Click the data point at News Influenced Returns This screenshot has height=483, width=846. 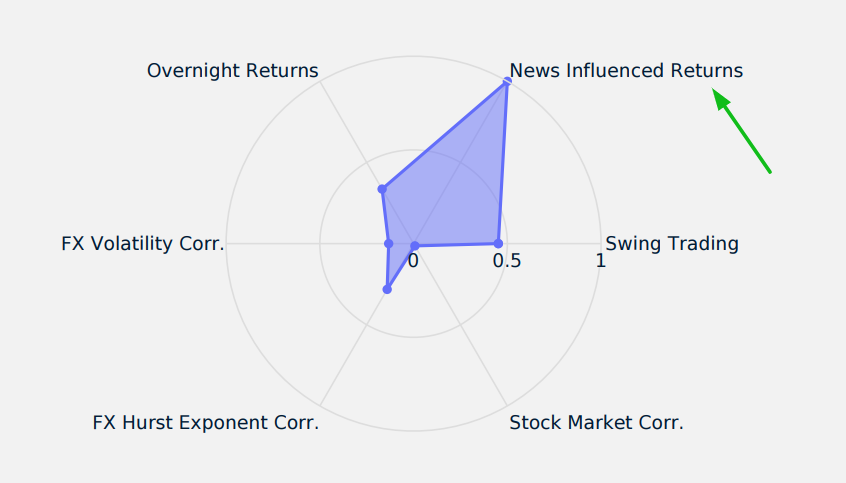click(x=507, y=82)
